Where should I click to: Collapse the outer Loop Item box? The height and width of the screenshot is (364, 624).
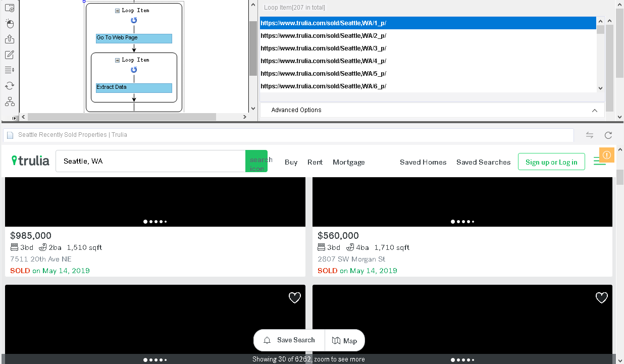pos(118,11)
